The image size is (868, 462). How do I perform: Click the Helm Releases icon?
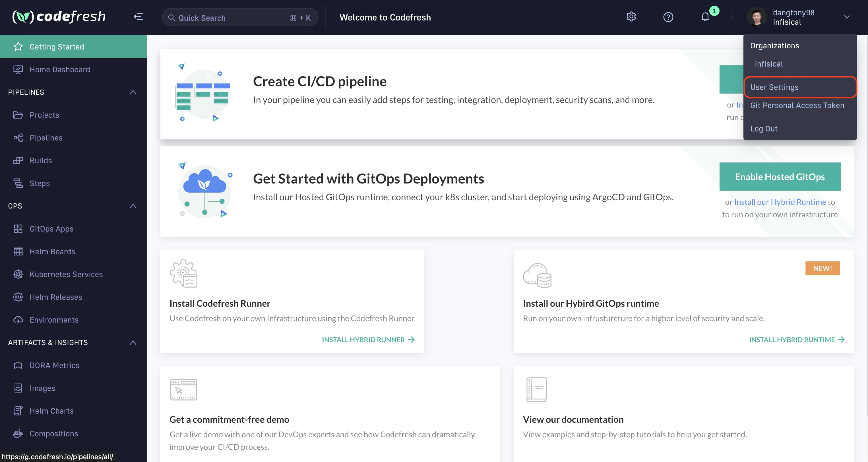point(18,297)
